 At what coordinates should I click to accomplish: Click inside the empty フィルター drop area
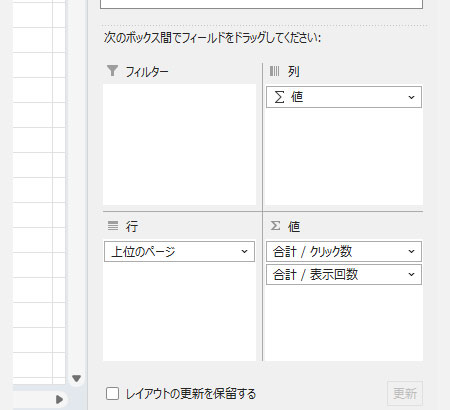(179, 144)
